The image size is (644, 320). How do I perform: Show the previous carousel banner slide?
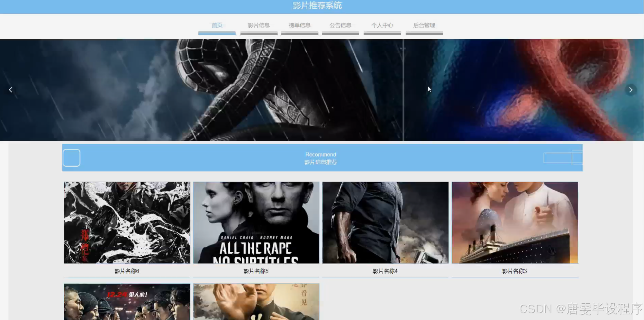11,90
